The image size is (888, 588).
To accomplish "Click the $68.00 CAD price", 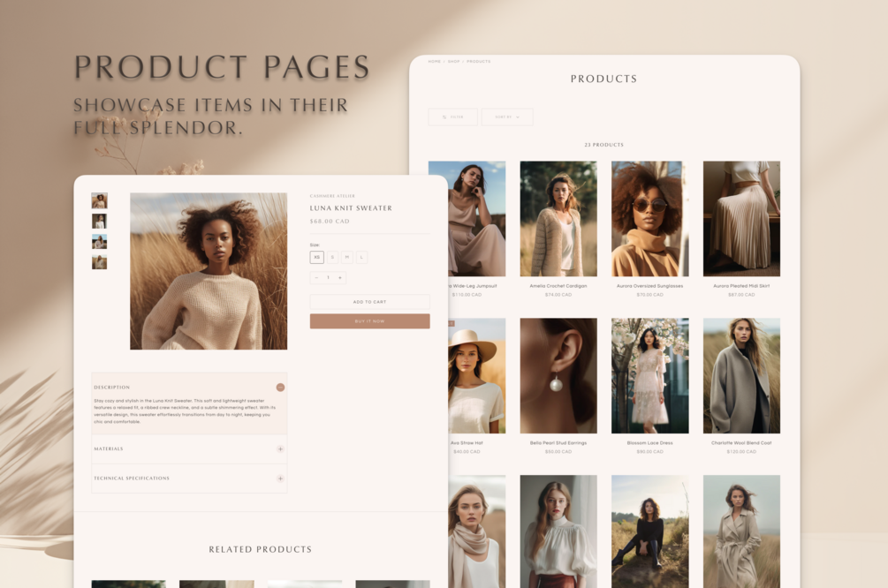I will [330, 222].
